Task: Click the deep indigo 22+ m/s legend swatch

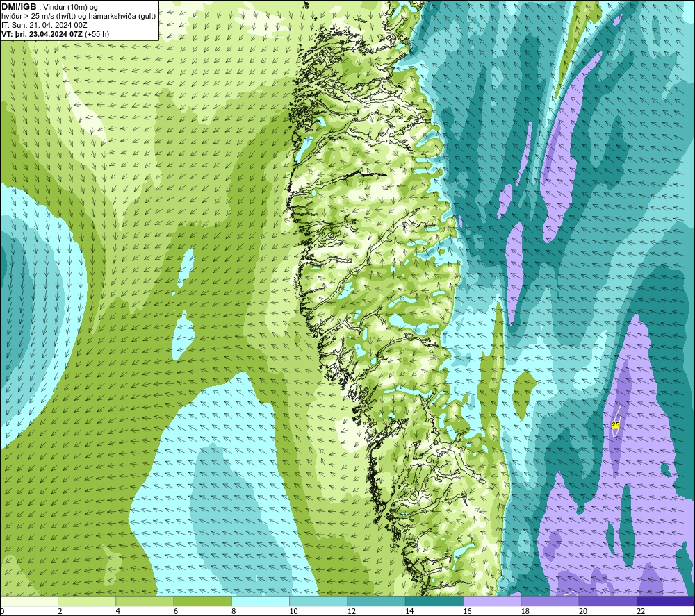Action: click(666, 601)
